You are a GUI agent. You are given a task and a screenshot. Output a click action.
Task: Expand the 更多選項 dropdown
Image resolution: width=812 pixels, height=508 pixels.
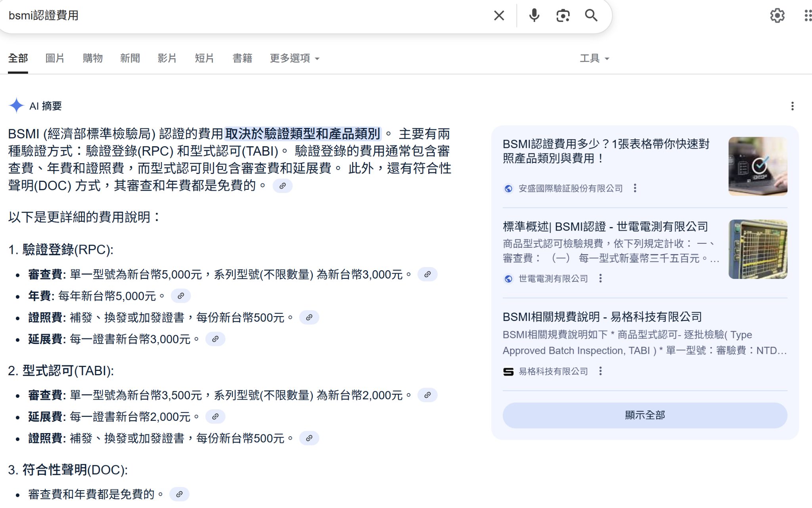[295, 58]
